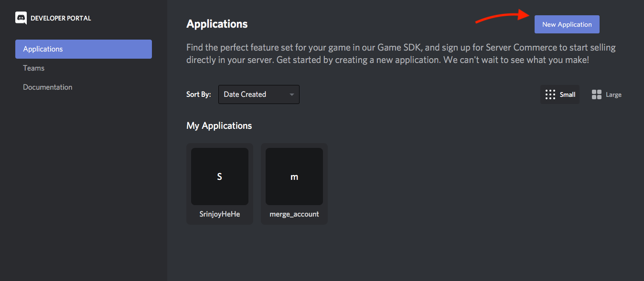Click the Applications page heading
This screenshot has width=644, height=281.
[217, 24]
